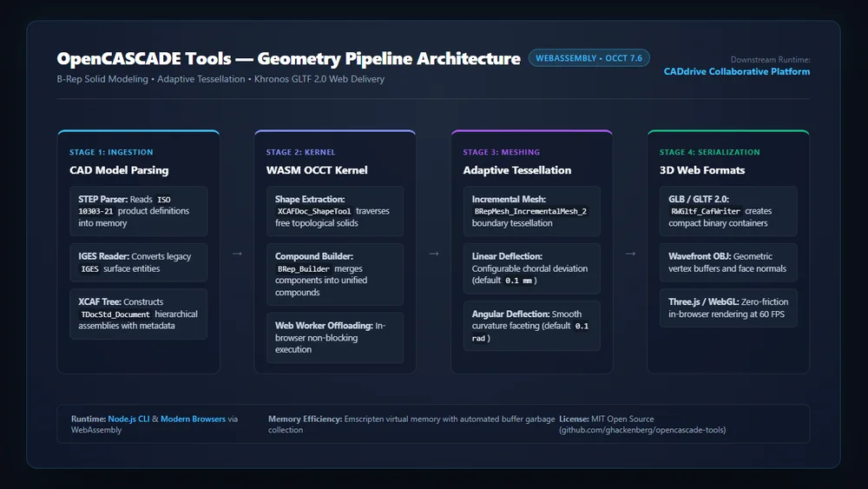This screenshot has height=489, width=868.
Task: Click the Linear Deflection card
Action: (532, 268)
